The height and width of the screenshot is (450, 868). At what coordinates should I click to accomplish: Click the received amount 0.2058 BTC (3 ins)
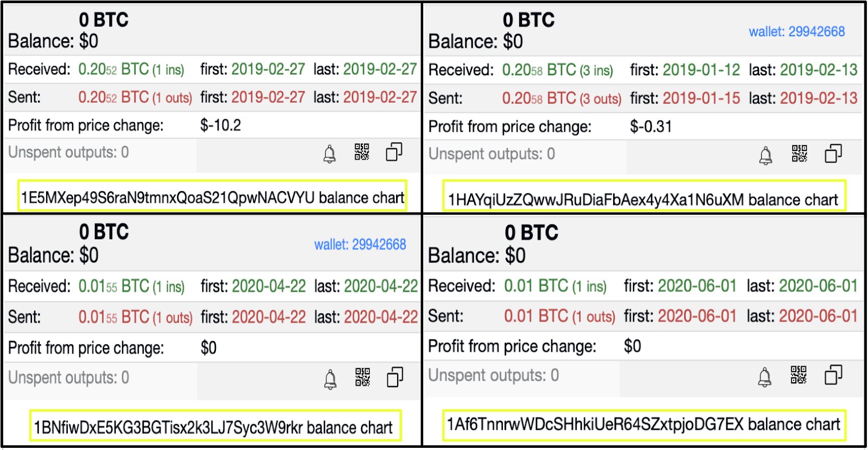tap(557, 70)
